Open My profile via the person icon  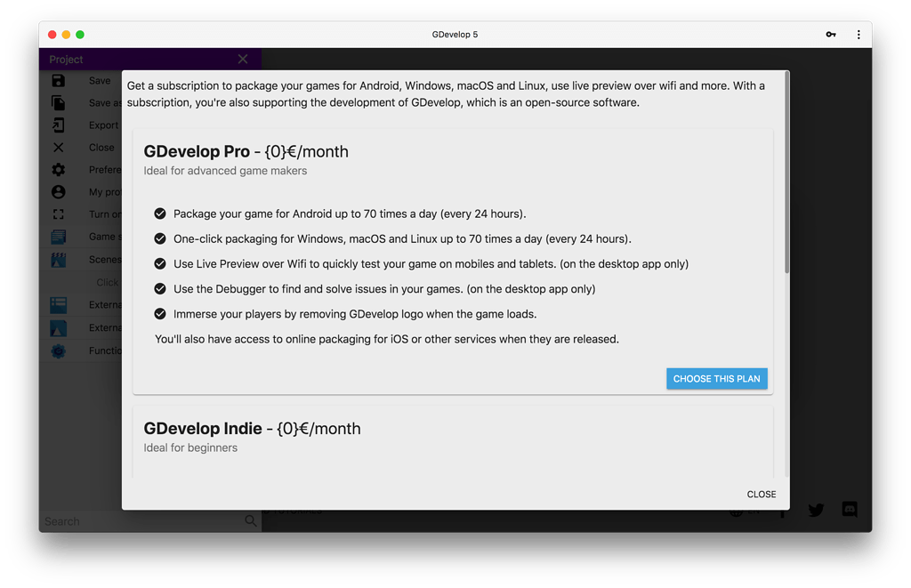click(58, 191)
